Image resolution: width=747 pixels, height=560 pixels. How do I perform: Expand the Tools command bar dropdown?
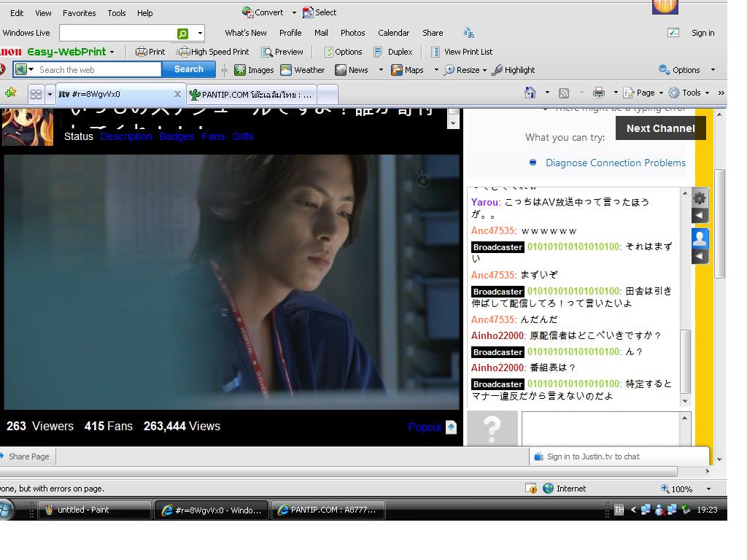point(707,93)
